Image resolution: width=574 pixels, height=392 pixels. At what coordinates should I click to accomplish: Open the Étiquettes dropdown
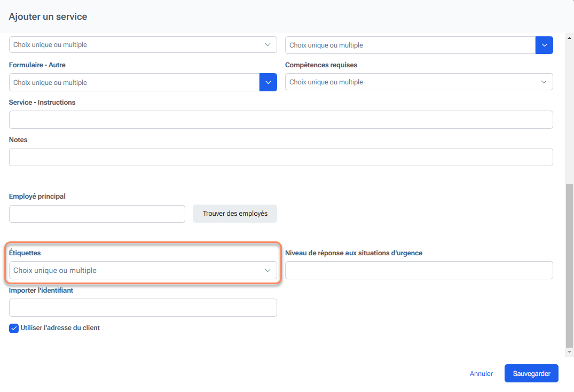143,270
